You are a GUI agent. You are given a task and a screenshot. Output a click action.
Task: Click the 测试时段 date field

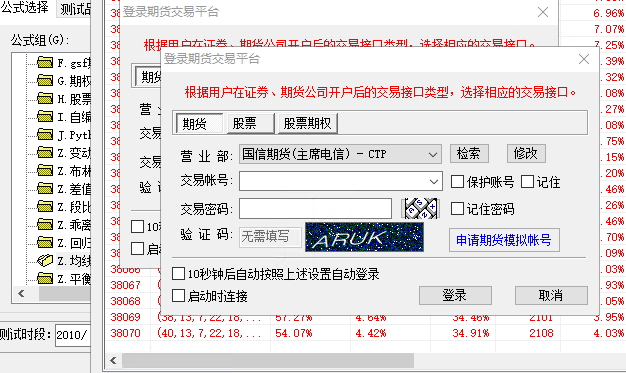coord(73,335)
